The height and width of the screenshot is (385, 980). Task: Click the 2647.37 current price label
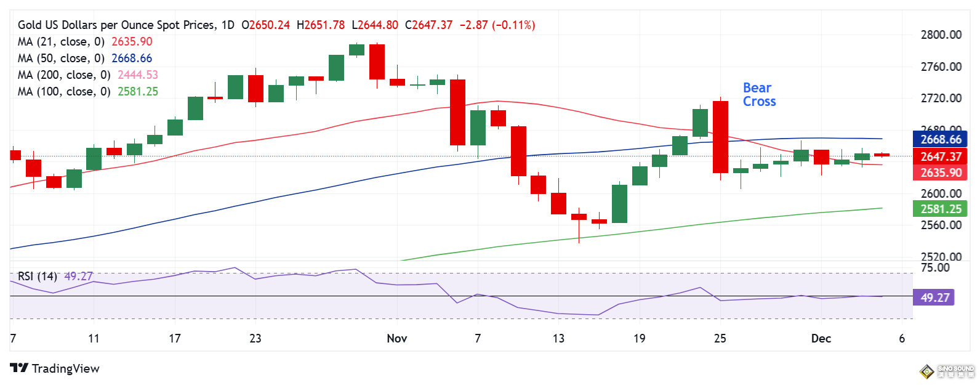click(x=940, y=156)
